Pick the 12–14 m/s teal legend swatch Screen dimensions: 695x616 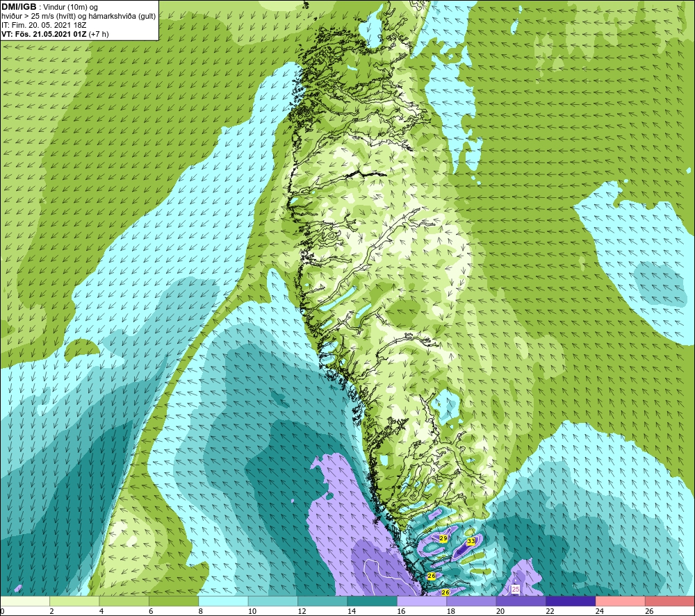322,601
